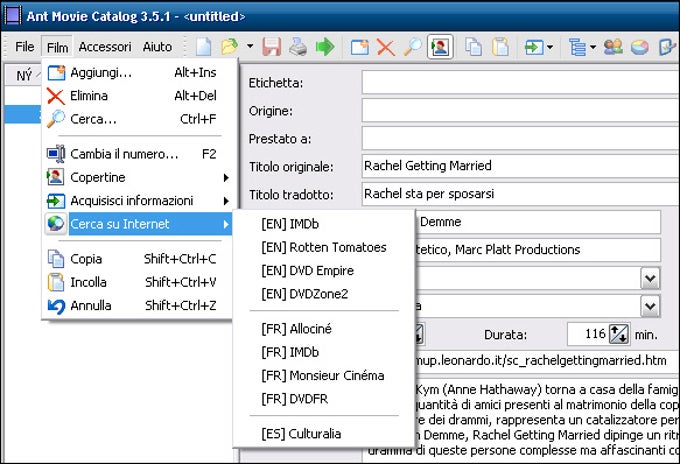Click the Save floppy disk icon
Screen dimensions: 680x464
pos(272,46)
